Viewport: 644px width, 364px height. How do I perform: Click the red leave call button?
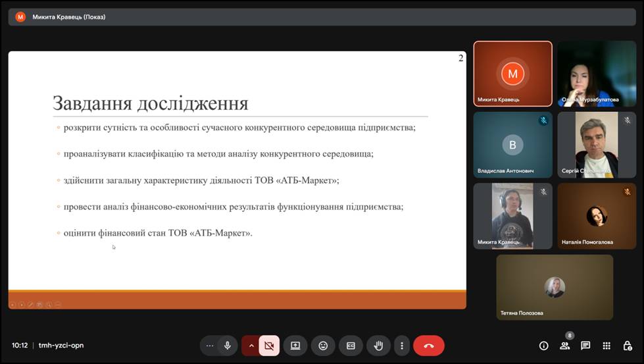click(x=428, y=346)
